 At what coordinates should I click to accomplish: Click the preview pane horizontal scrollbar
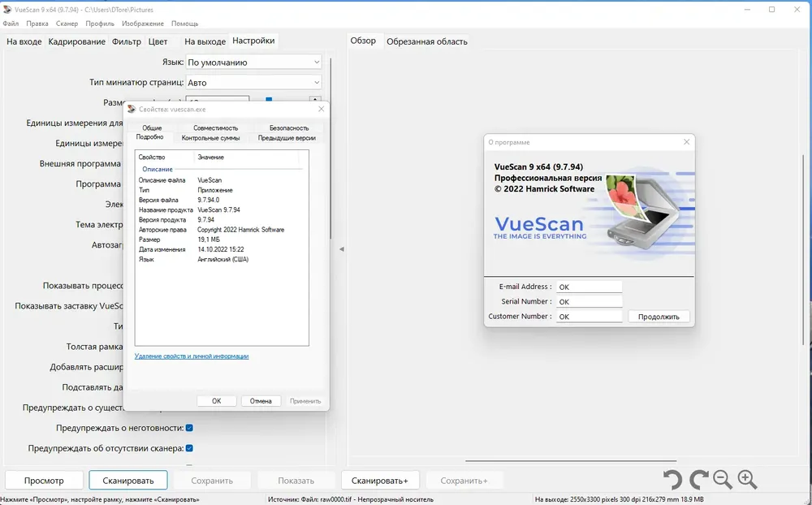571,460
